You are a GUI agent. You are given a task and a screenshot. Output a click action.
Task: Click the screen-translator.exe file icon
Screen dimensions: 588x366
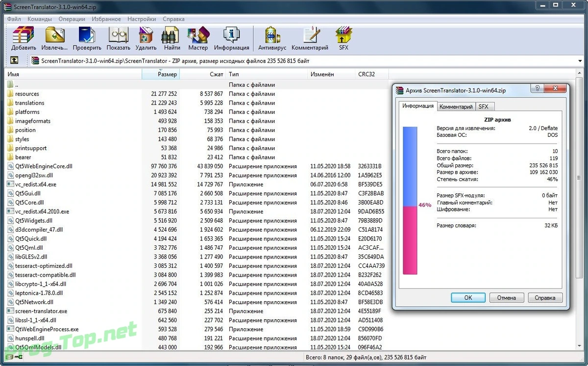10,311
